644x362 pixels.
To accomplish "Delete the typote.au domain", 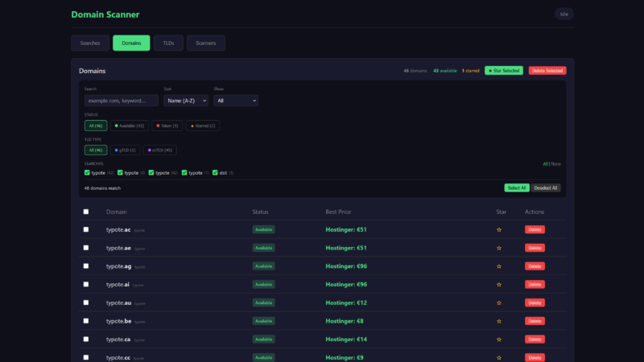I will coord(535,302).
